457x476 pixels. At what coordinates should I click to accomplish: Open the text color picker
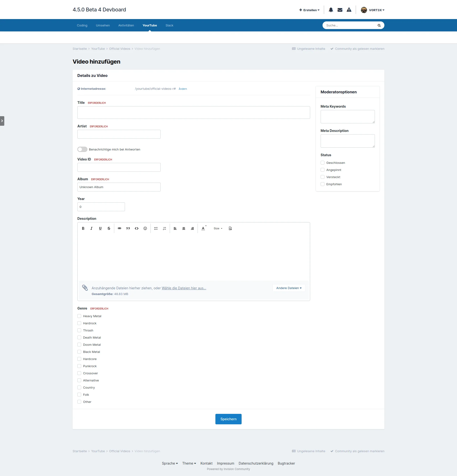(x=203, y=228)
